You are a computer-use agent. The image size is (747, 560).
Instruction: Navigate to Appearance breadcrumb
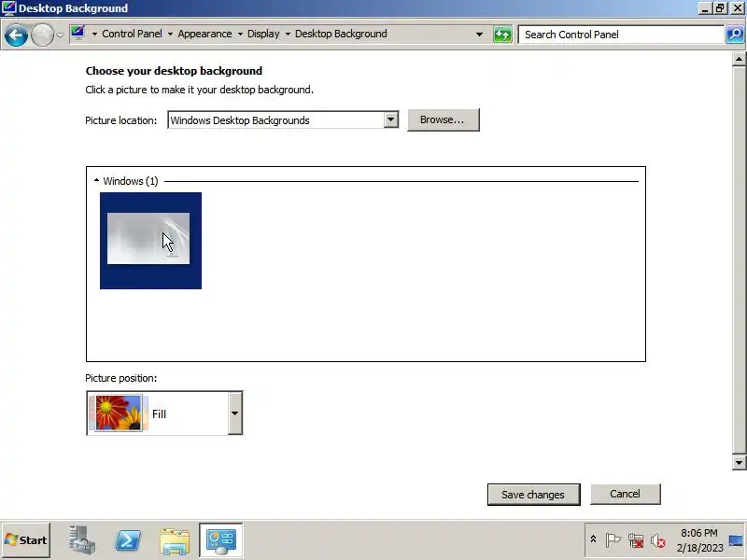coord(204,34)
